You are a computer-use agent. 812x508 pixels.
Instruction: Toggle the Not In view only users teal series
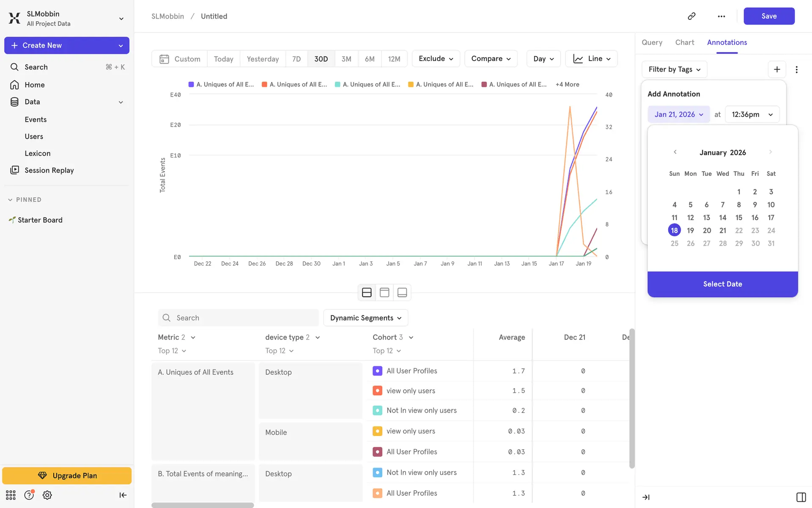(377, 410)
